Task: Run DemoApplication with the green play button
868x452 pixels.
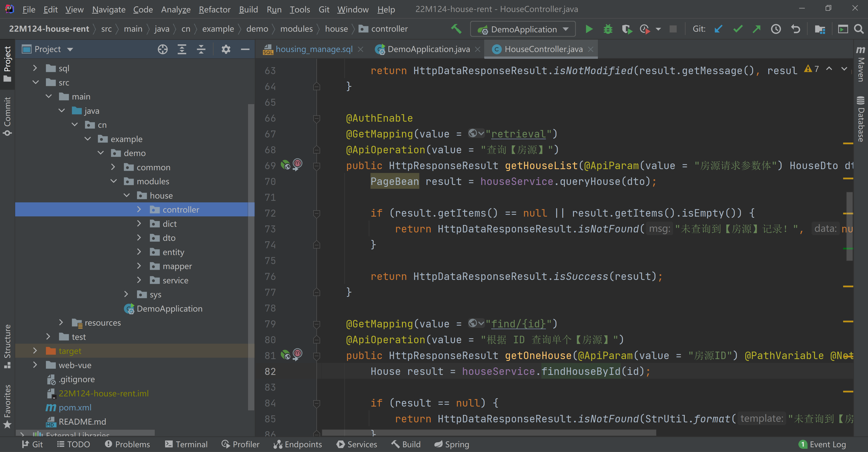Action: (589, 29)
